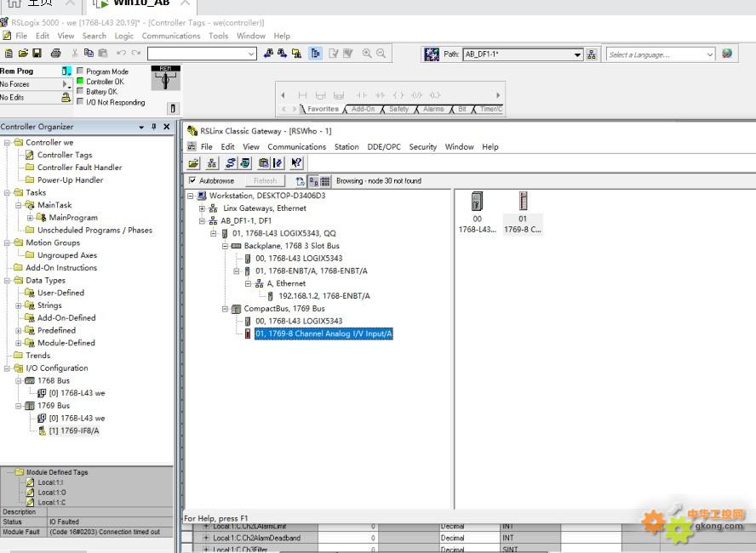The height and width of the screenshot is (553, 756).
Task: Close the Controller Organizer panel
Action: click(167, 127)
